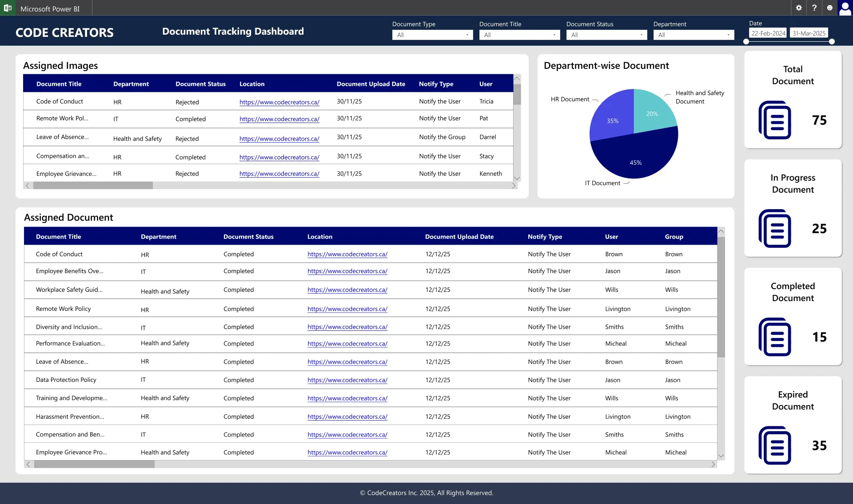Click the Power BI logo icon
The width and height of the screenshot is (853, 504).
point(7,8)
